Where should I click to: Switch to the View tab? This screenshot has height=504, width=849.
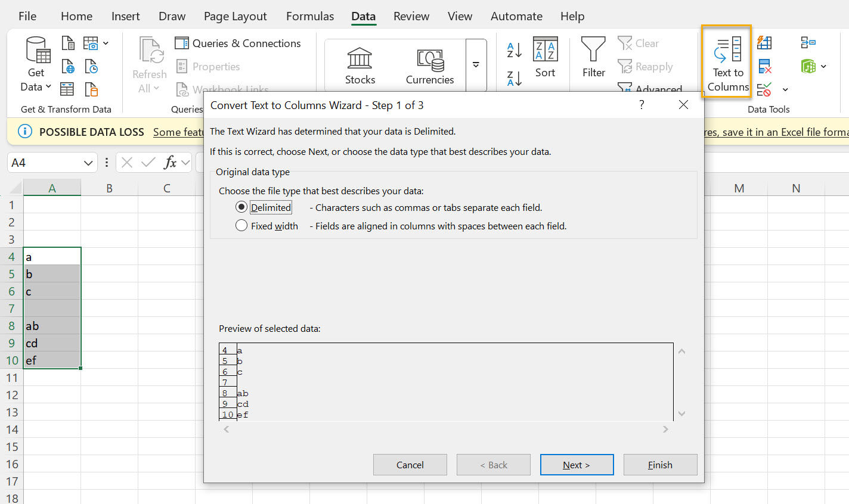(x=460, y=16)
